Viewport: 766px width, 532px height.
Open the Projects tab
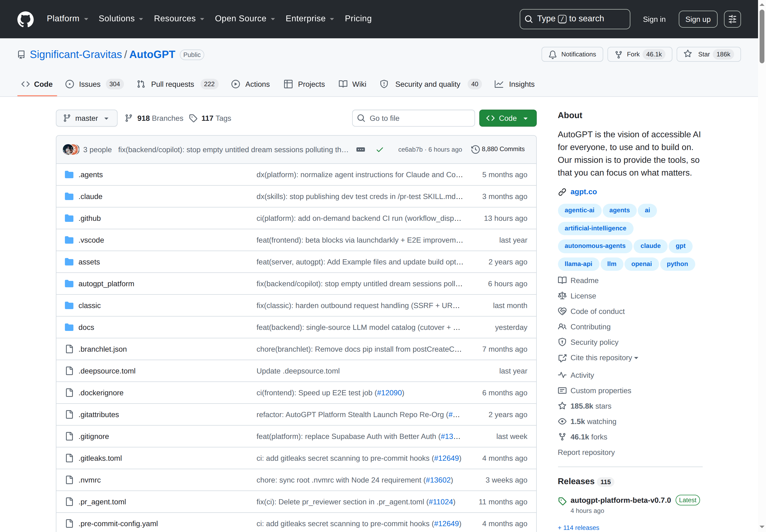pyautogui.click(x=304, y=84)
